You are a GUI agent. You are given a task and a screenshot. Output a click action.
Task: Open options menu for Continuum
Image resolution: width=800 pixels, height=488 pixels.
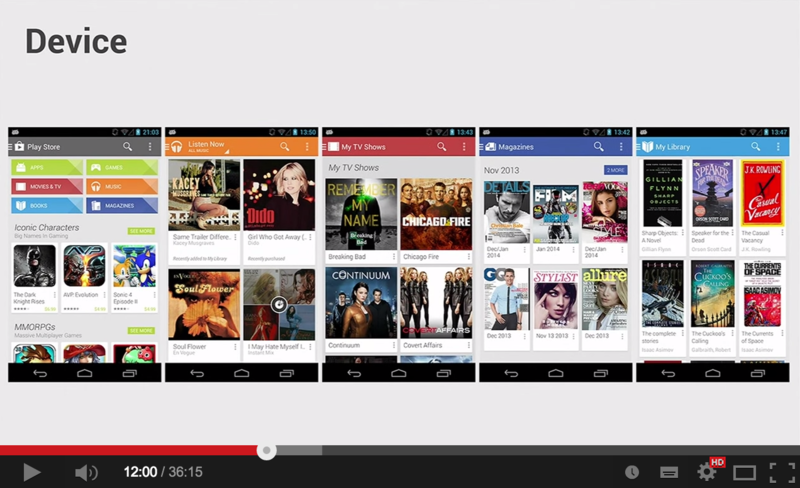point(393,346)
